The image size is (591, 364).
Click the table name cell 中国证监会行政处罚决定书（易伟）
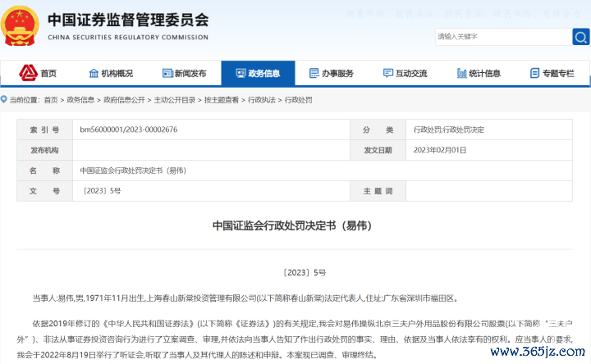pyautogui.click(x=133, y=171)
